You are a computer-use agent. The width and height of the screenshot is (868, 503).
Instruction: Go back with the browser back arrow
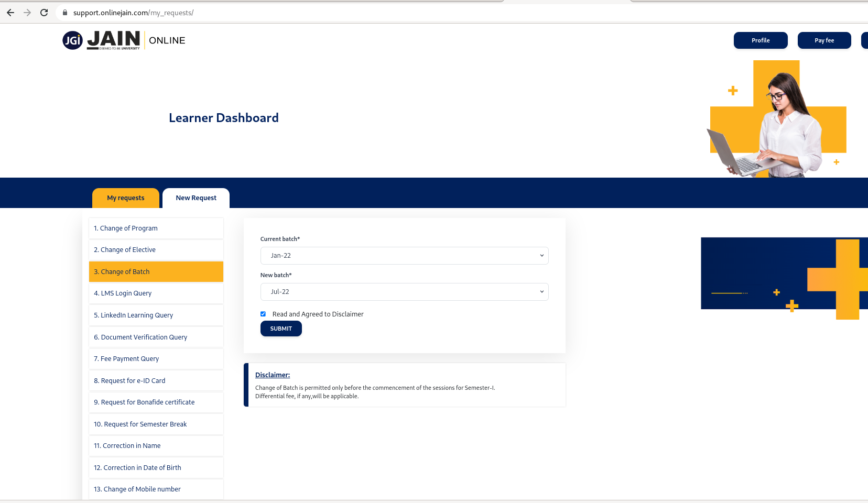(x=10, y=13)
